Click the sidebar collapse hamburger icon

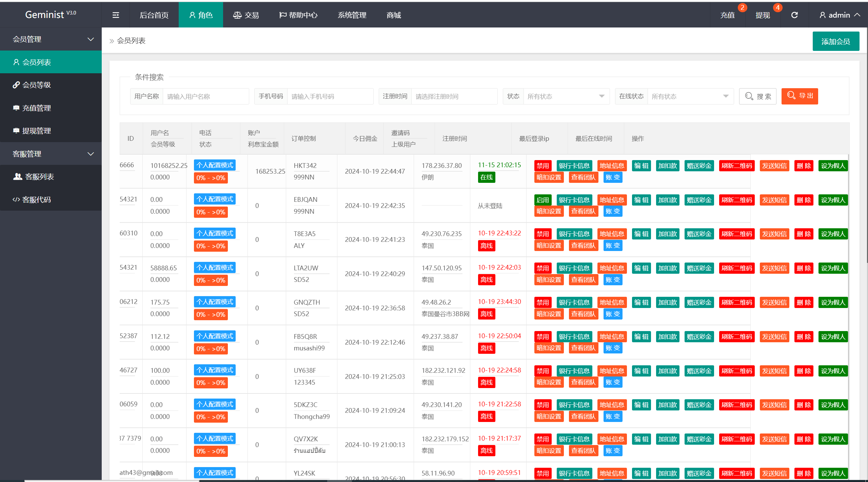click(x=116, y=15)
